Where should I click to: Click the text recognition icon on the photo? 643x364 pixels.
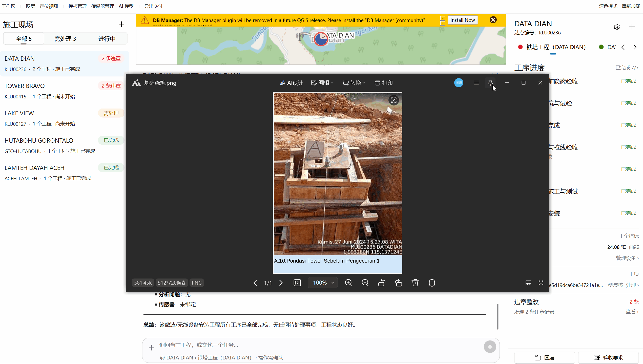point(394,100)
